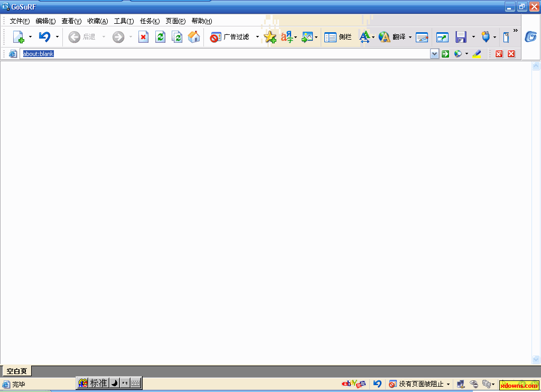Click the window with green arrow icon
Viewport: 541px width, 392px height.
tap(442, 37)
